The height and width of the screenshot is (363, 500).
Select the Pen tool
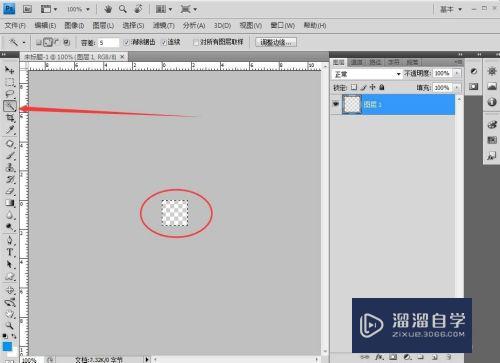coord(9,240)
